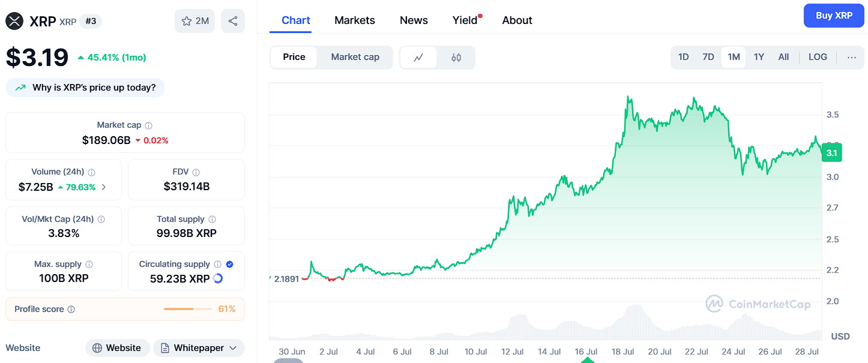Click the green timeline marker at 16 Jul
The width and height of the screenshot is (868, 363).
pos(587,359)
